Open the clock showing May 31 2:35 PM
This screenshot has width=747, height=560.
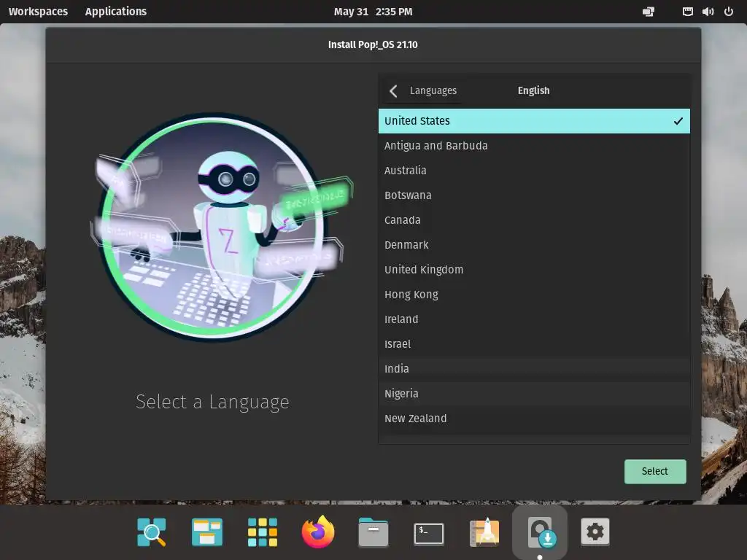(x=373, y=12)
